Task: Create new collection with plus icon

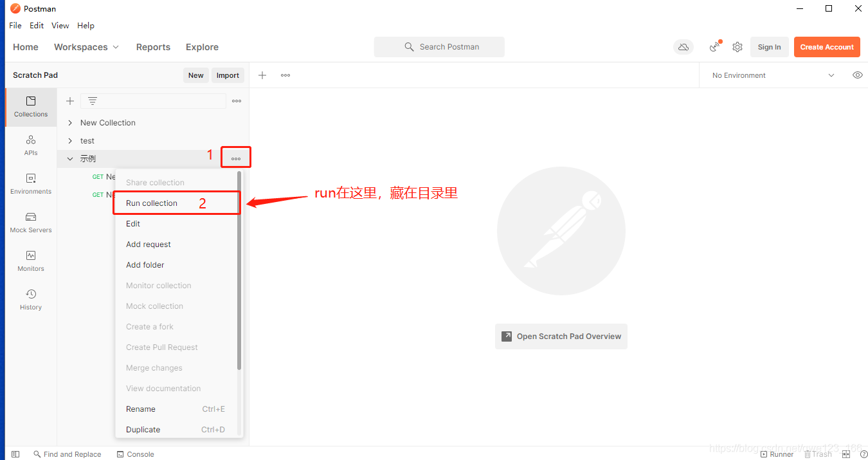Action: pyautogui.click(x=70, y=101)
